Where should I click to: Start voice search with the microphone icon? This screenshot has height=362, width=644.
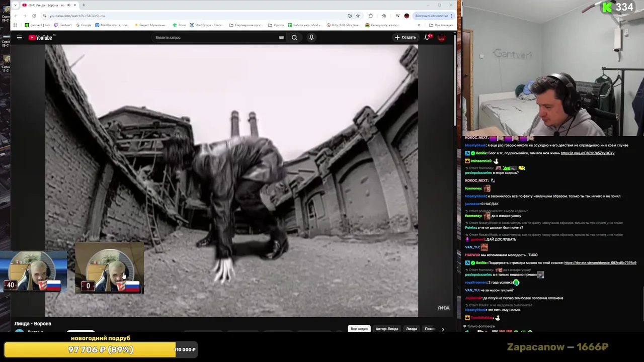[311, 37]
